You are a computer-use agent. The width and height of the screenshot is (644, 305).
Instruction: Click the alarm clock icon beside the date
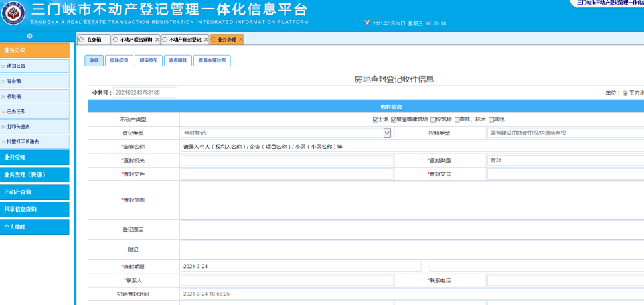(x=366, y=23)
